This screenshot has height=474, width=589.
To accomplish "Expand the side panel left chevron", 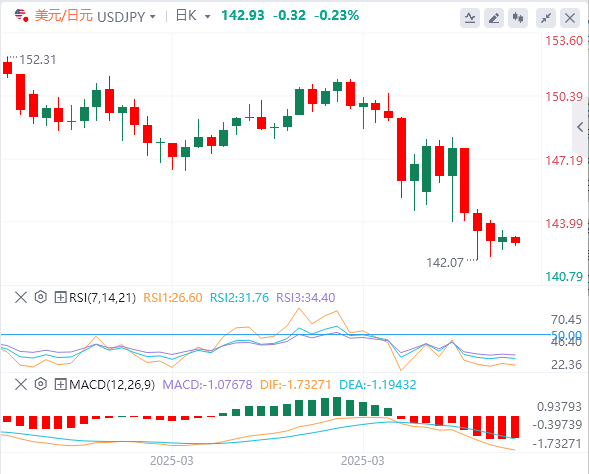I will pos(580,127).
